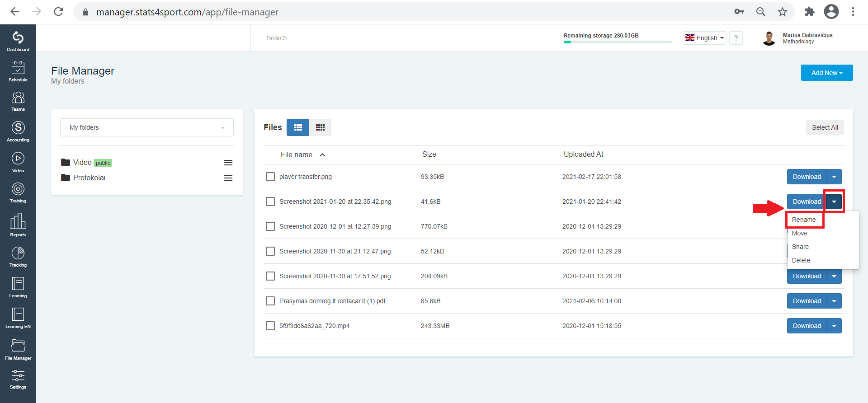This screenshot has height=403, width=868.
Task: Click the Select All button
Action: [825, 127]
